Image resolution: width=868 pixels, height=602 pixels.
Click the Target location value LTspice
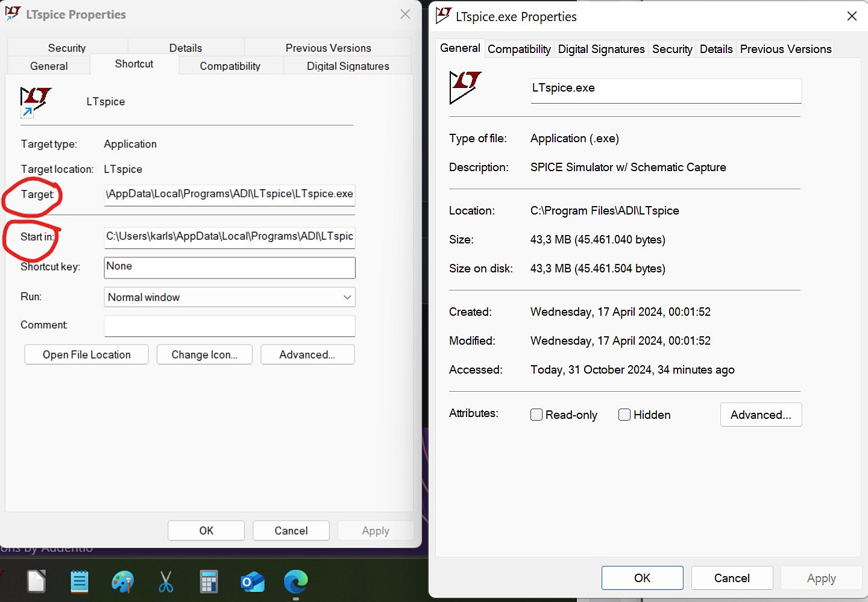pos(123,169)
